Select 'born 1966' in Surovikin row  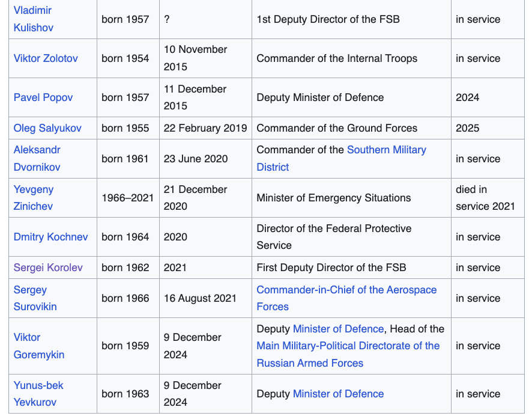pos(125,298)
